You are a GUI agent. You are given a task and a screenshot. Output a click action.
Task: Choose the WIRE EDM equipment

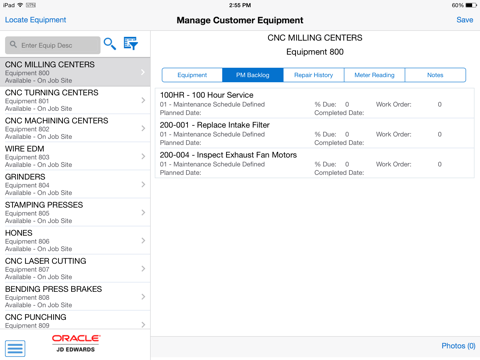pos(75,156)
